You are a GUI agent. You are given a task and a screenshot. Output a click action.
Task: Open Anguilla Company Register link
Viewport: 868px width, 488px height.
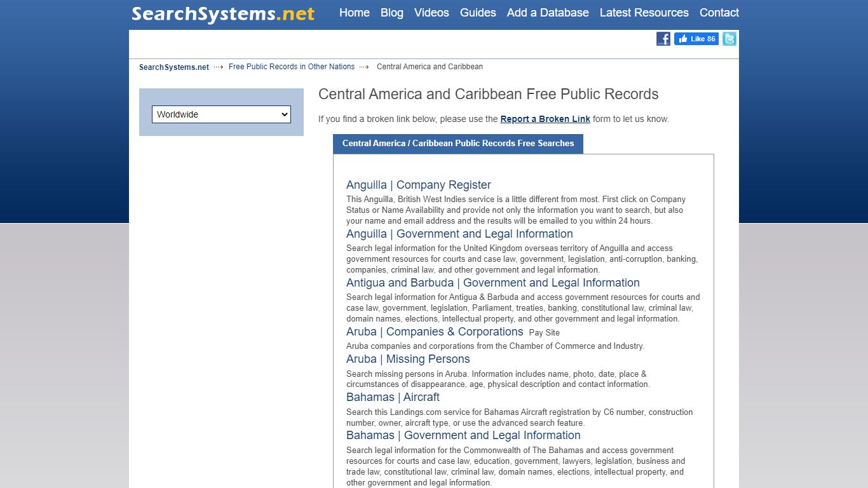pos(419,185)
